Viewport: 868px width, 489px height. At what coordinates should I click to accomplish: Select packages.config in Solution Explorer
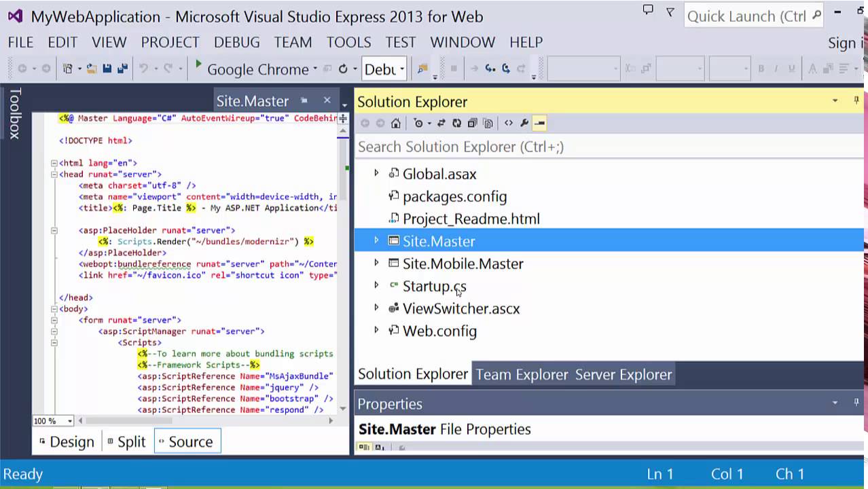pos(454,196)
